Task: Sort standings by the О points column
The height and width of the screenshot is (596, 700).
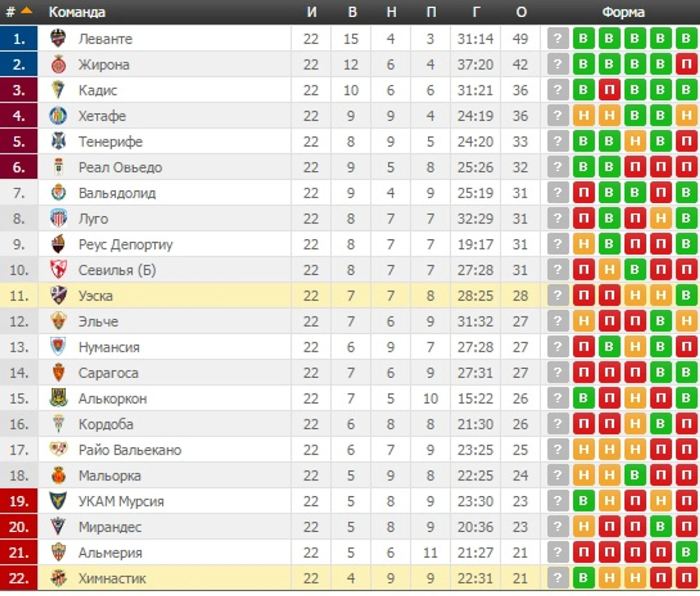Action: click(521, 12)
